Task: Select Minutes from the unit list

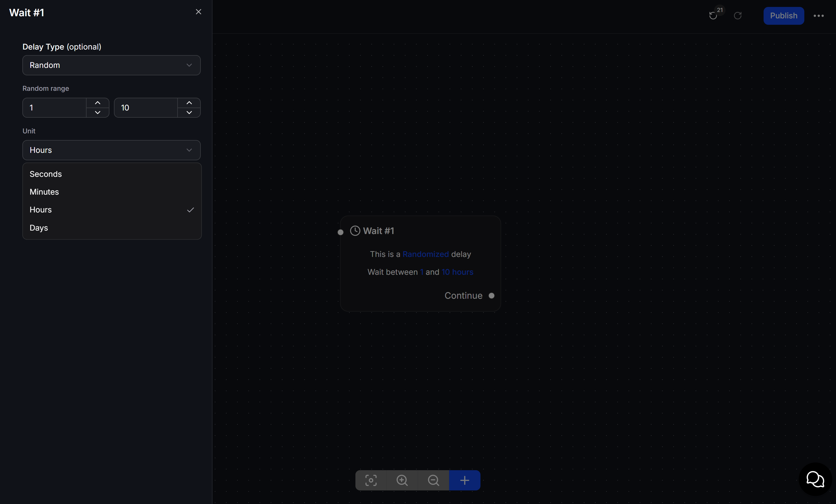Action: coord(112,192)
